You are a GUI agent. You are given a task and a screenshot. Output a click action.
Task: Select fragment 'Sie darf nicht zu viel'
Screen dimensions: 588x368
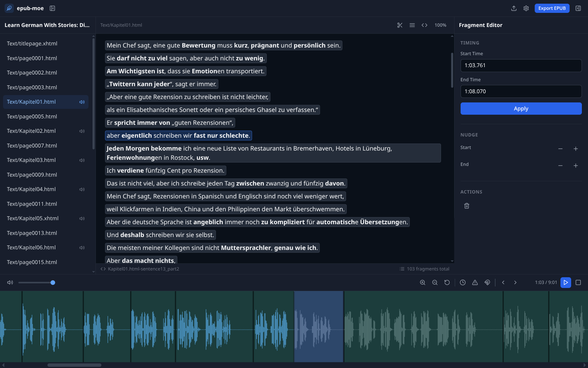pos(186,58)
